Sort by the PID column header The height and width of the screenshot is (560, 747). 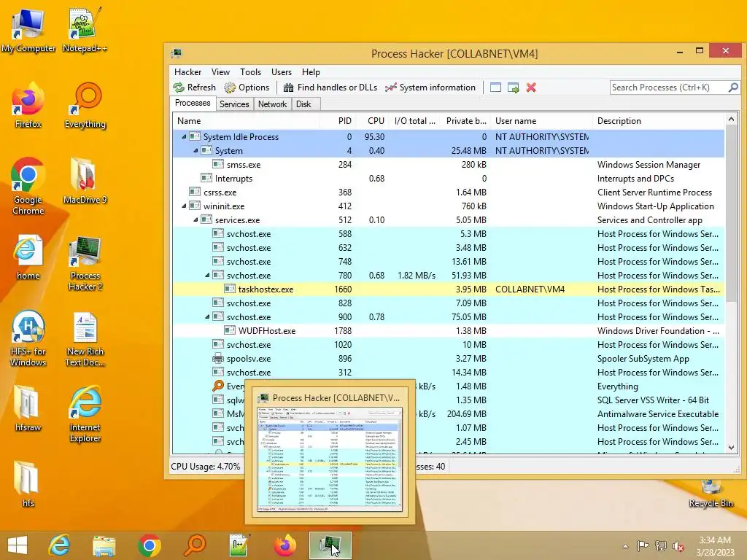point(338,121)
